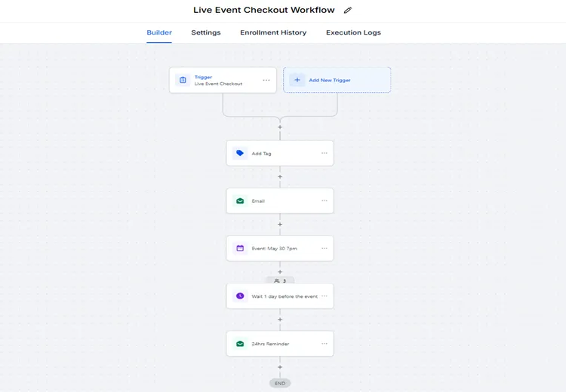Click the Event calendar icon
Image resolution: width=566 pixels, height=392 pixels.
click(240, 248)
